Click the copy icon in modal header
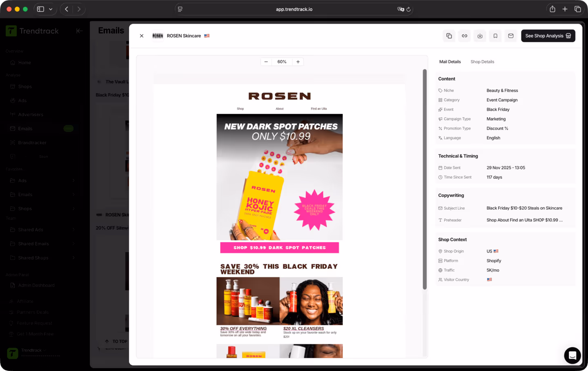 (x=449, y=36)
